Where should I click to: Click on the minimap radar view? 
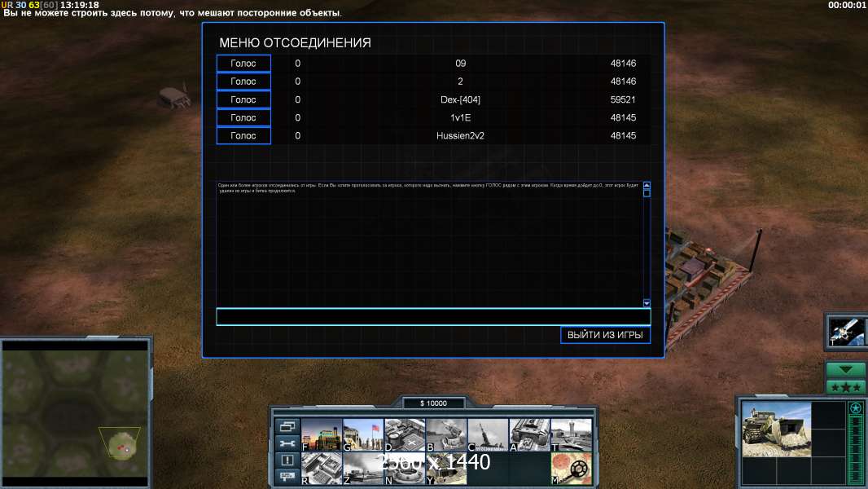[x=75, y=414]
